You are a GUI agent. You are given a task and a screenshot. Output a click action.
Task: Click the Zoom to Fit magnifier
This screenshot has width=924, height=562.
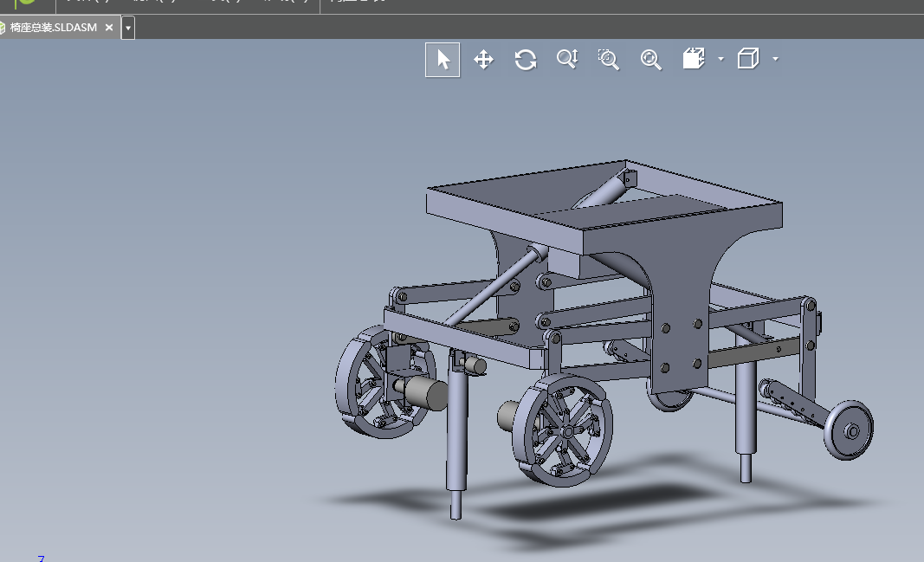tap(650, 60)
